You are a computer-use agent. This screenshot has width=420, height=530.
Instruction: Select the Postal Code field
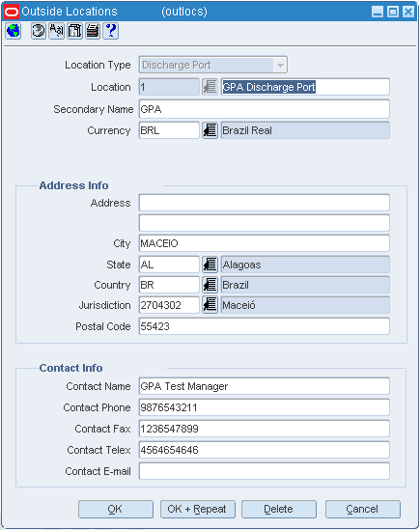tap(265, 326)
